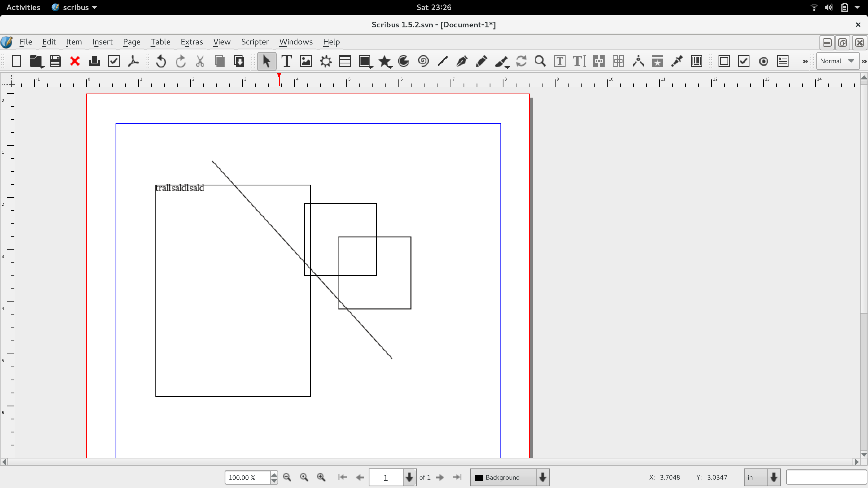Screen dimensions: 868x488
Task: Click the Save as PDF icon
Action: click(133, 61)
